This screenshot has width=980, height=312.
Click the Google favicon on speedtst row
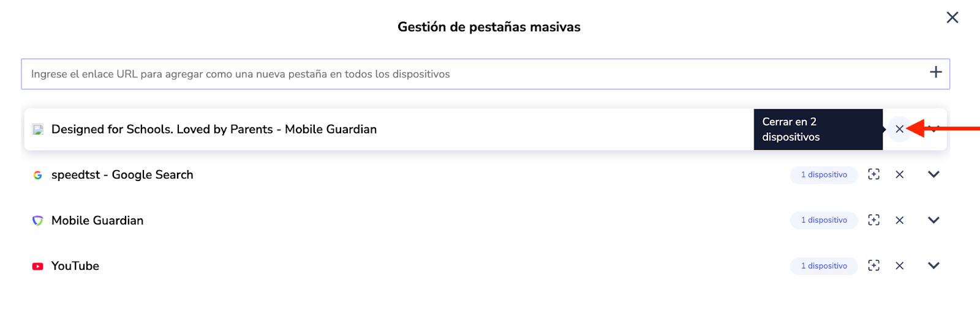click(x=38, y=175)
